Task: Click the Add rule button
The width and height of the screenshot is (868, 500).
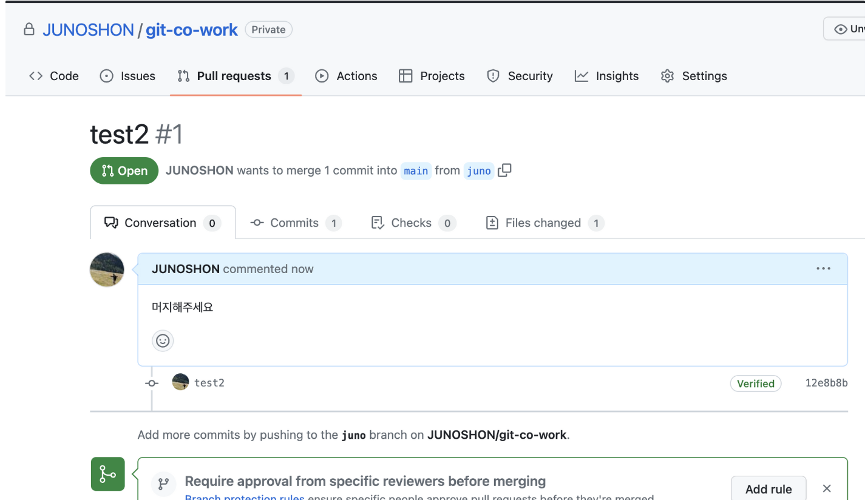Action: click(x=768, y=489)
